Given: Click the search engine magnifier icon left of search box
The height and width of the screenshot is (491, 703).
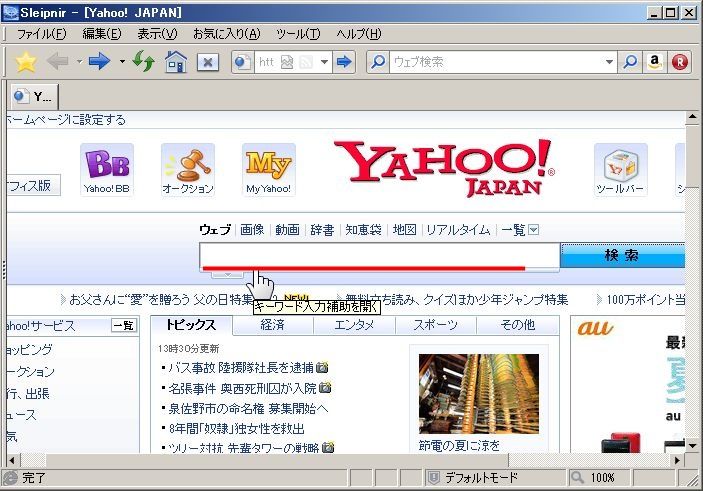Looking at the screenshot, I should (378, 62).
